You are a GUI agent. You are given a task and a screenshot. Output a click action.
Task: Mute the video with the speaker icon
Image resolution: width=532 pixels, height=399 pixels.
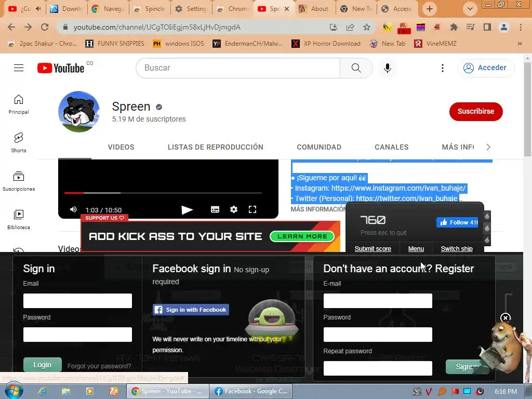73,209
